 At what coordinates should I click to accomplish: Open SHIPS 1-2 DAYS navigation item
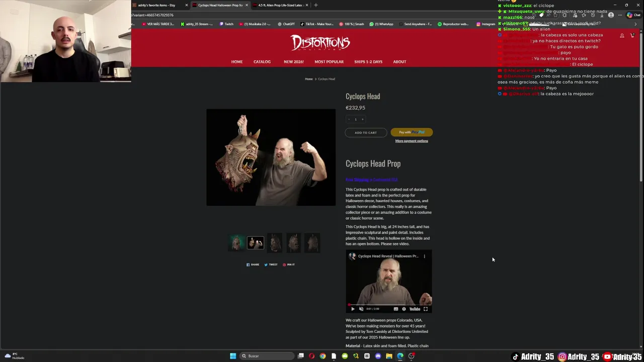point(368,62)
